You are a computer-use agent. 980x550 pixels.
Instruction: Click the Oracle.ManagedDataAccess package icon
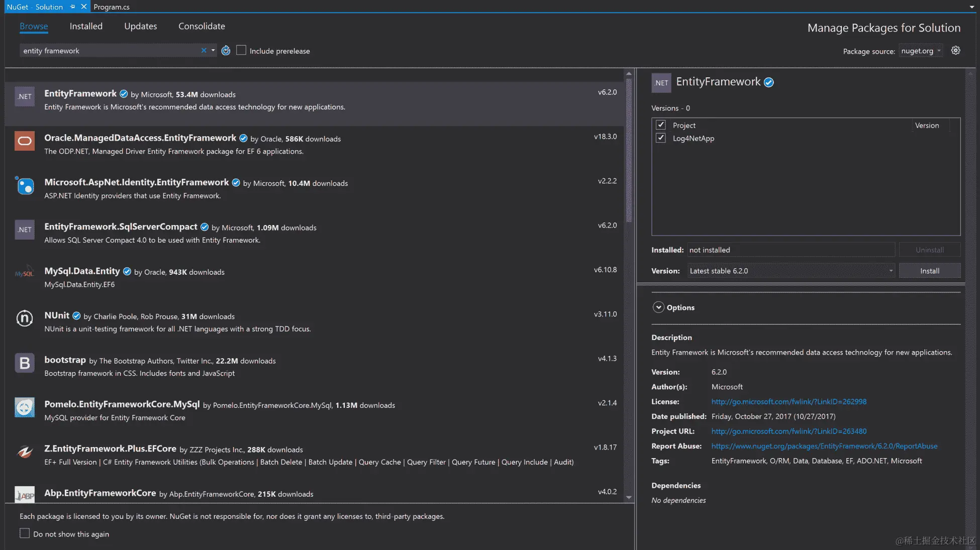click(x=25, y=141)
